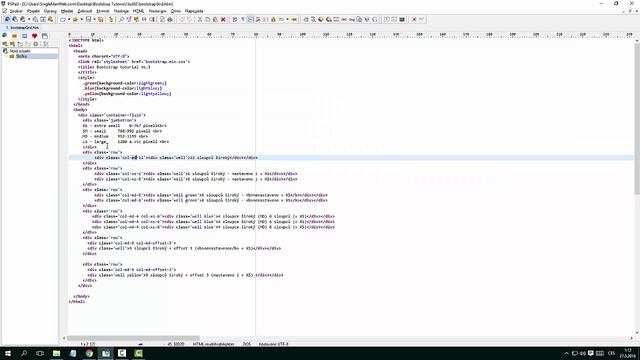Viewport: 640px width, 360px height.
Task: Click the red heart favorites panel icon
Action: [35, 36]
